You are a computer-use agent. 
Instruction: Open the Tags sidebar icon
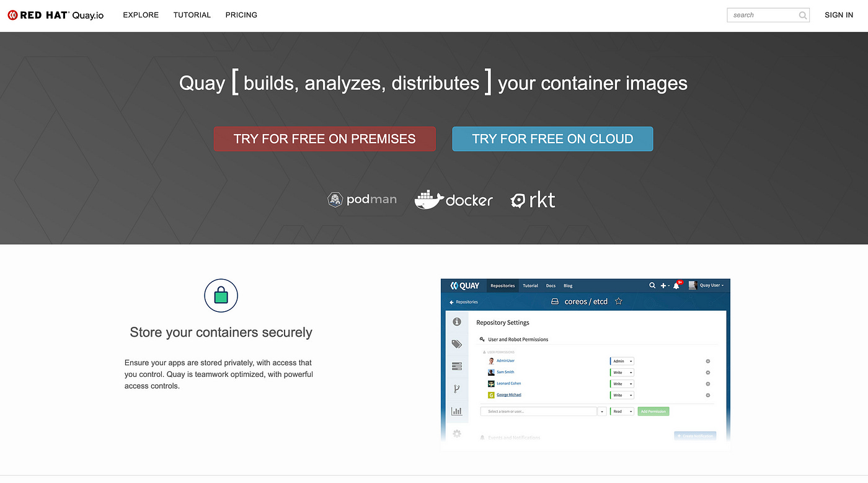457,344
